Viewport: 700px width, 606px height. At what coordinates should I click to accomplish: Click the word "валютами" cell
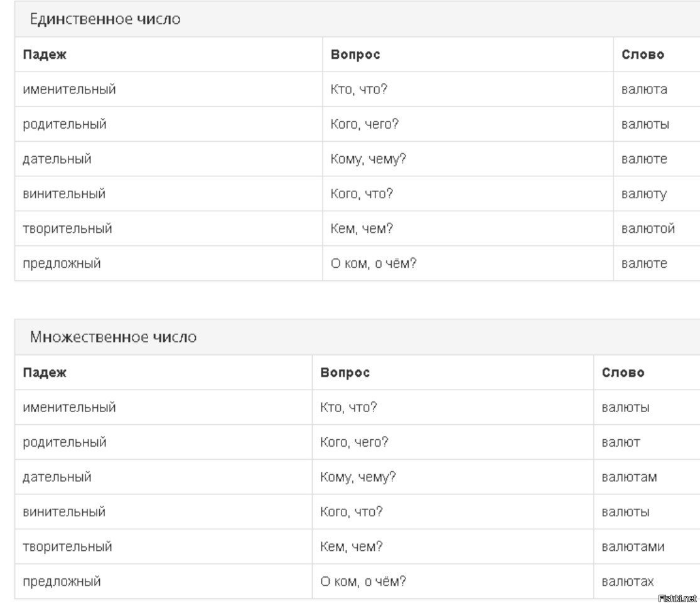tap(633, 547)
